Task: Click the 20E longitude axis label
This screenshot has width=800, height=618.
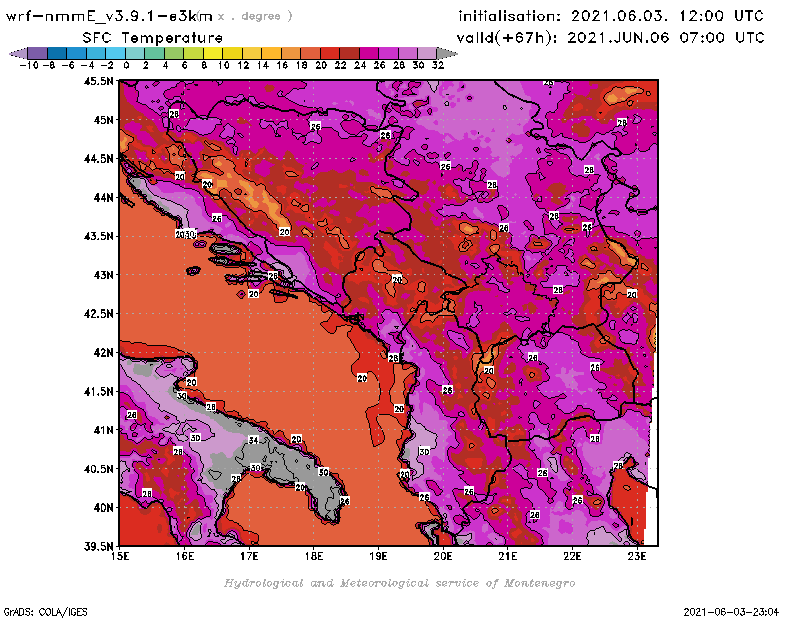Action: (x=443, y=556)
